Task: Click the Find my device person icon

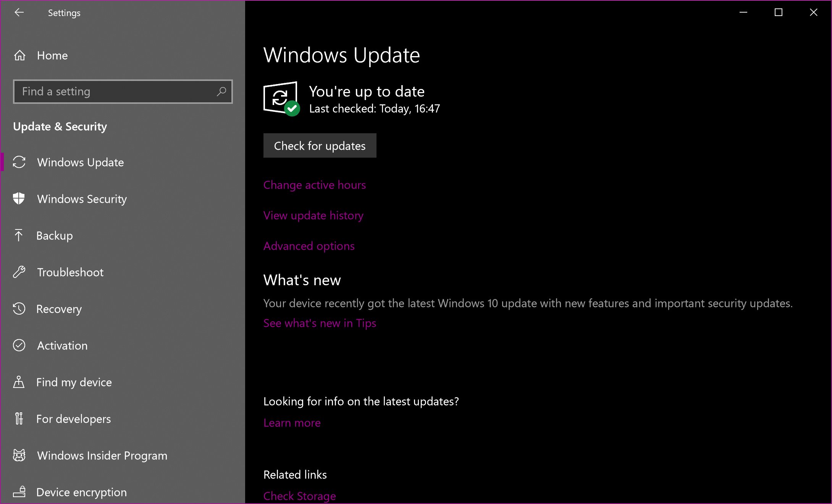Action: (x=19, y=382)
